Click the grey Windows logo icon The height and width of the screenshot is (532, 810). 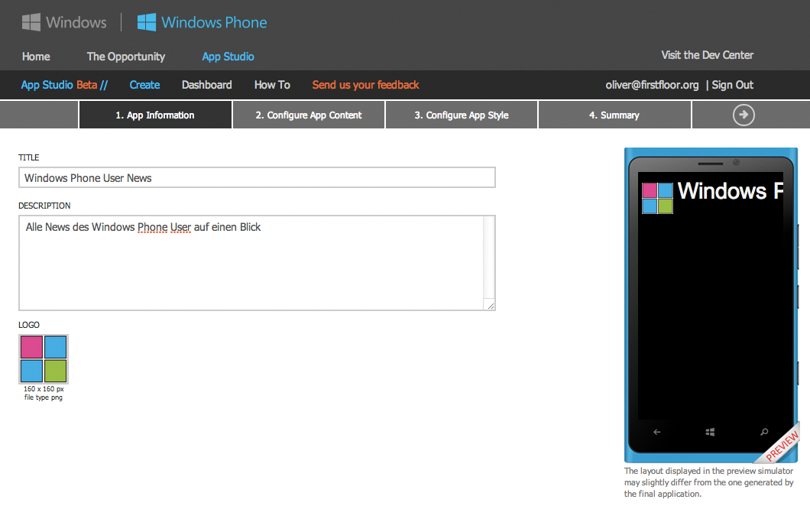(31, 22)
